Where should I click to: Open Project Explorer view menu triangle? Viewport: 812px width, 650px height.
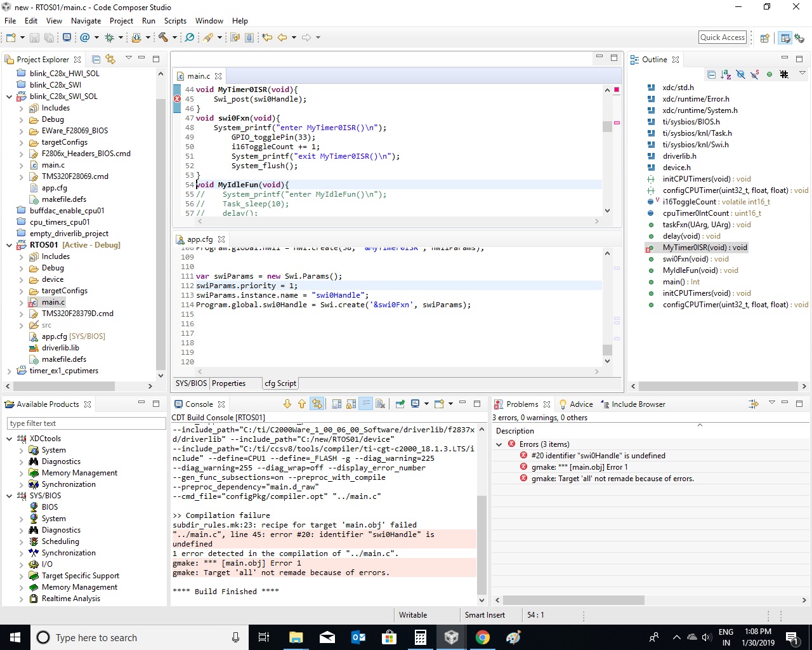[129, 58]
